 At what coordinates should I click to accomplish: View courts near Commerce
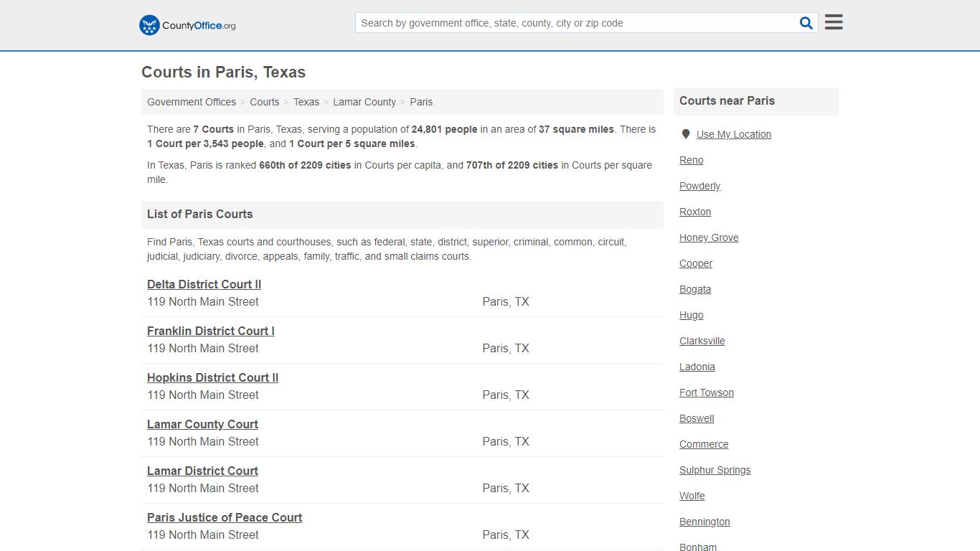pyautogui.click(x=704, y=444)
